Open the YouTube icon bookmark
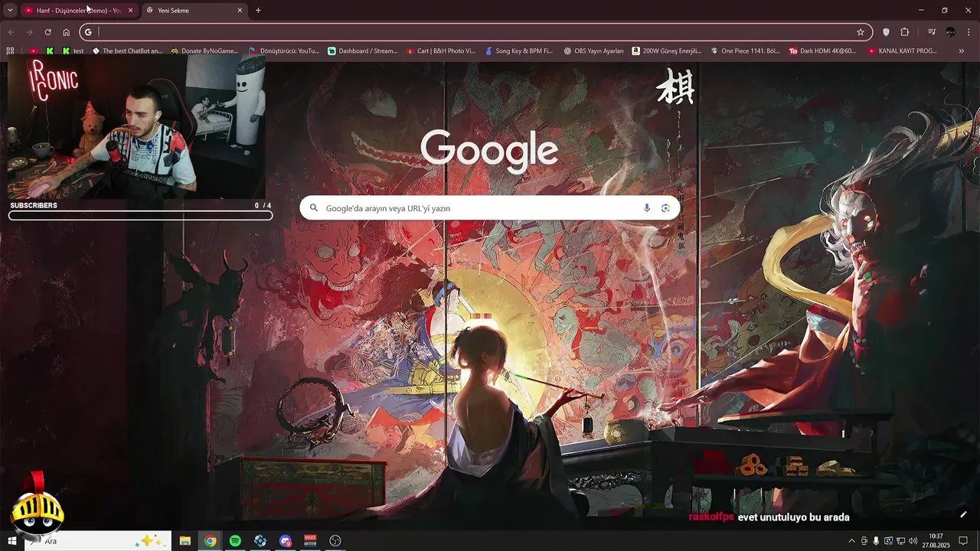The image size is (980, 551). point(34,51)
